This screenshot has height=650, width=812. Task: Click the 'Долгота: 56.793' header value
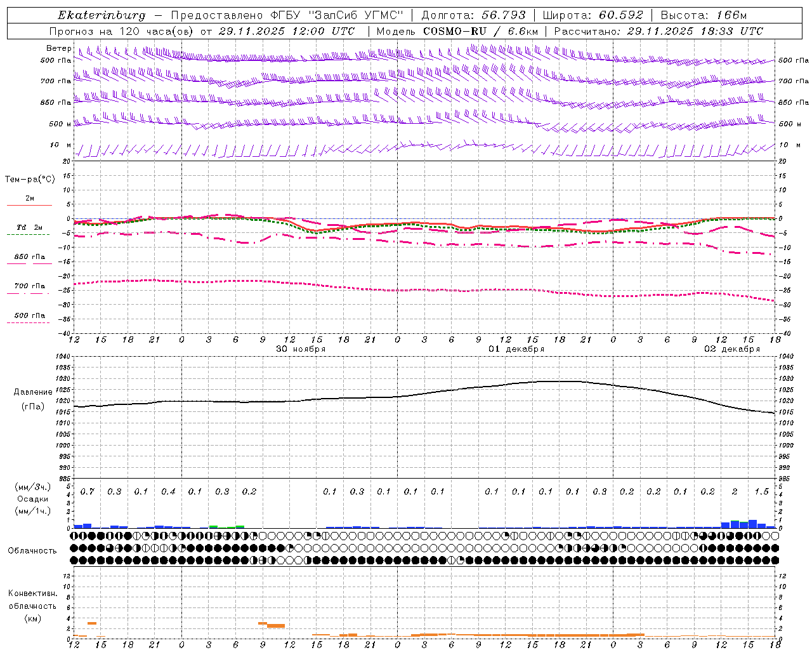coord(473,15)
